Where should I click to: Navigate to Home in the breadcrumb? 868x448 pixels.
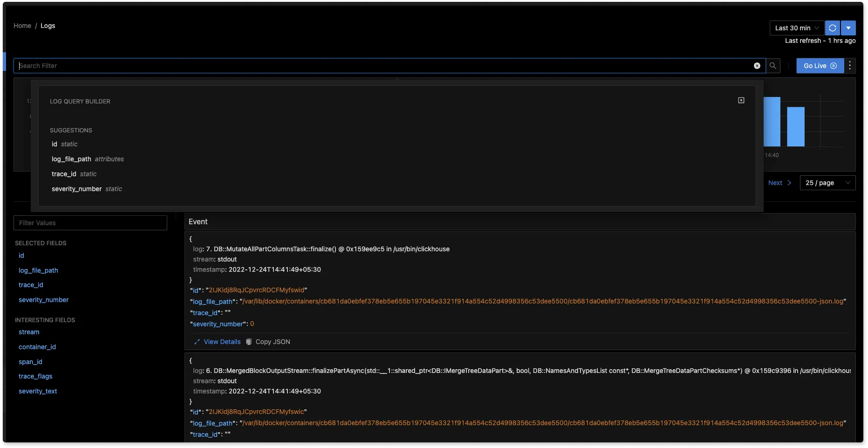[22, 26]
